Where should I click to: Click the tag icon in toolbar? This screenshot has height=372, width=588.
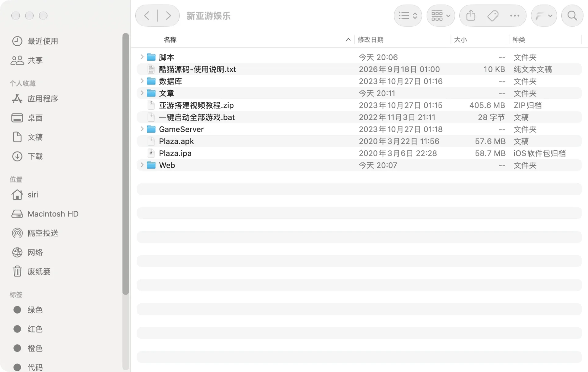pos(493,16)
